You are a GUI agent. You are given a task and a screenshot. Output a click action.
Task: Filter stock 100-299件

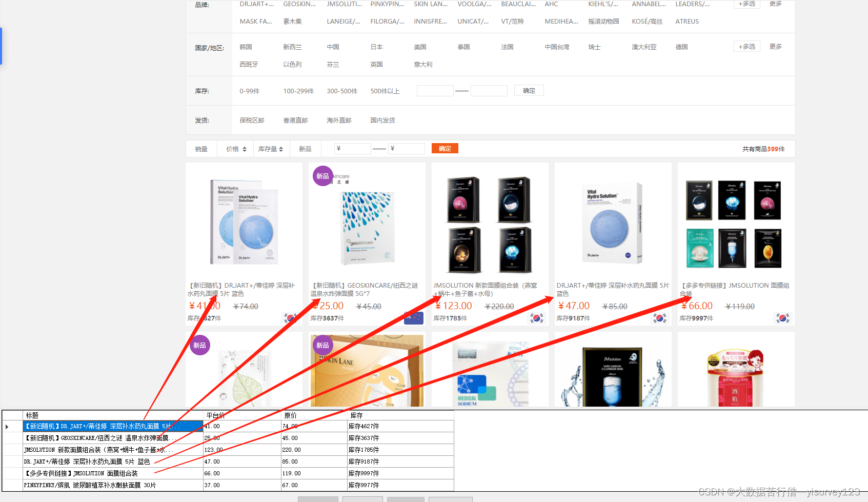coord(299,91)
